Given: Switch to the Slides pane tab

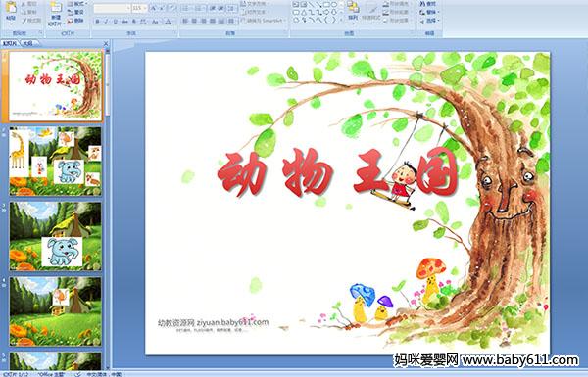Looking at the screenshot, I should 10,43.
